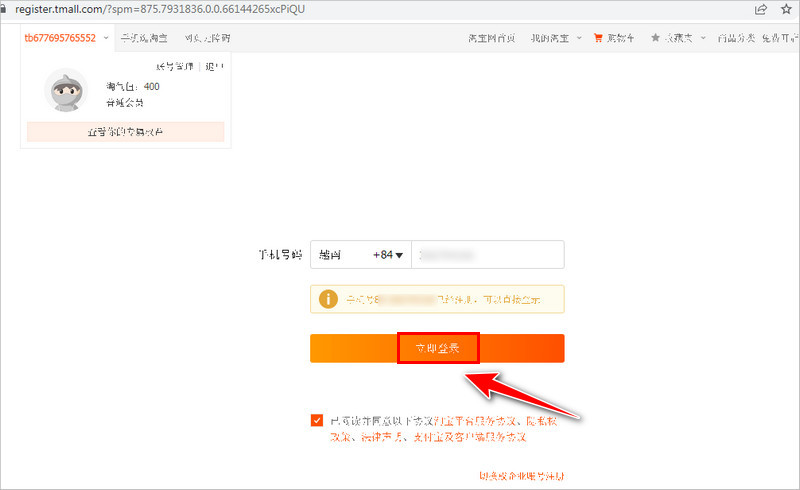Viewport: 800px width, 490px height.
Task: Click the logout link in account panel
Action: tap(214, 67)
